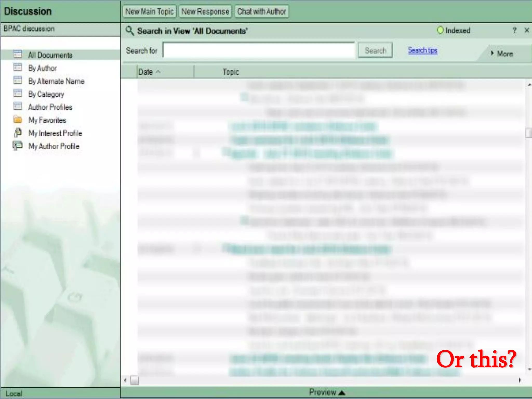532x399 pixels.
Task: Click the Author Profiles view icon
Action: (18, 106)
